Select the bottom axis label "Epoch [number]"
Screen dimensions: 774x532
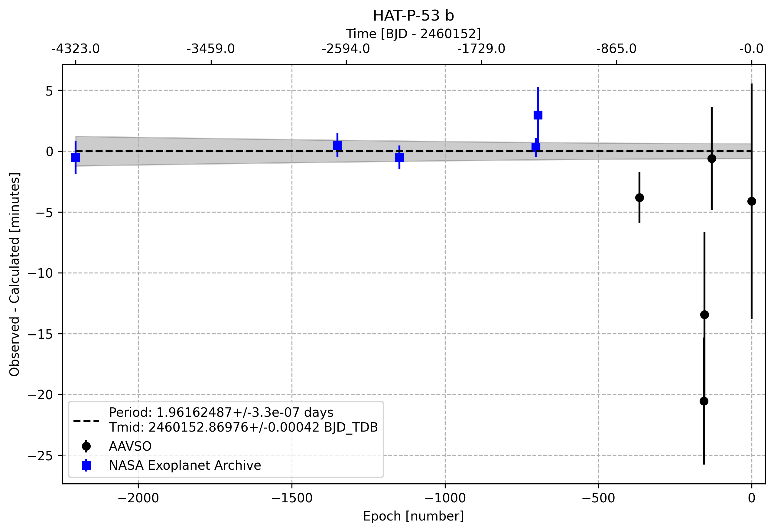[x=413, y=516]
